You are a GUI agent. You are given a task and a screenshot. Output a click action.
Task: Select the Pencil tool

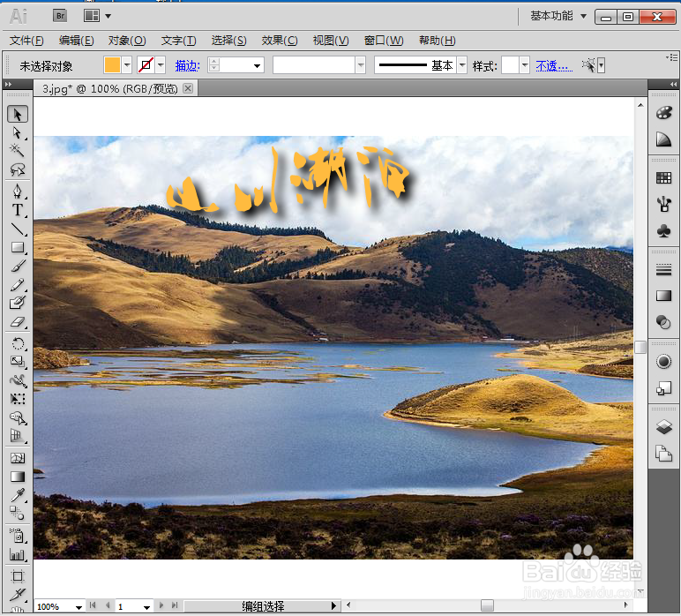coord(18,285)
